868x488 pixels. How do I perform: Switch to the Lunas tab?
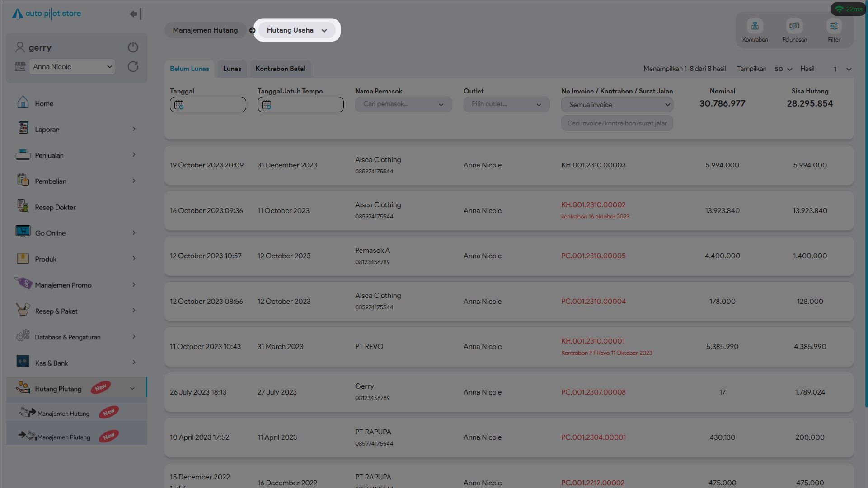point(232,69)
